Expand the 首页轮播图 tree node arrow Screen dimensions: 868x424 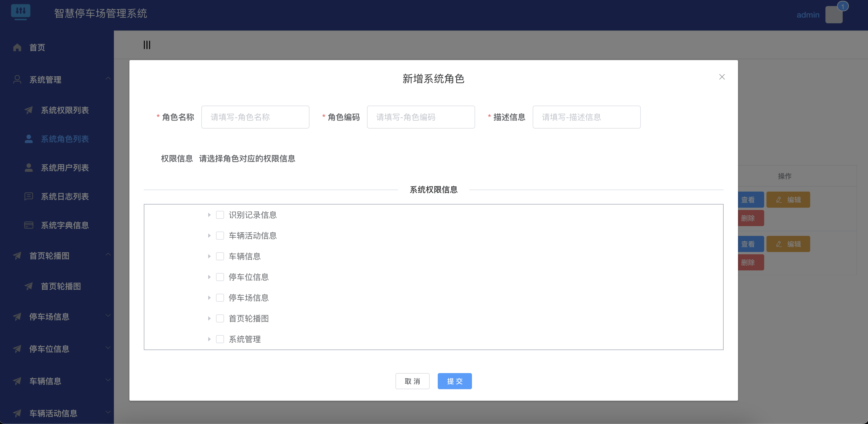[x=209, y=318]
